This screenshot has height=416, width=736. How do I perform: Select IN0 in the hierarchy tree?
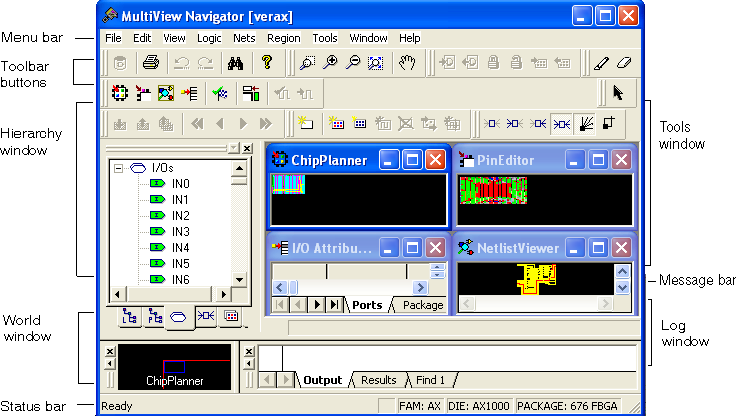point(180,184)
